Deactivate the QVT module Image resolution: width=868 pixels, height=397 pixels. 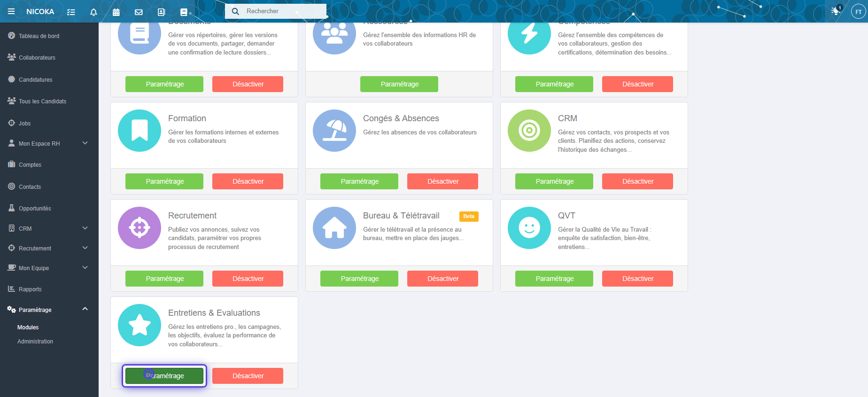[637, 279]
